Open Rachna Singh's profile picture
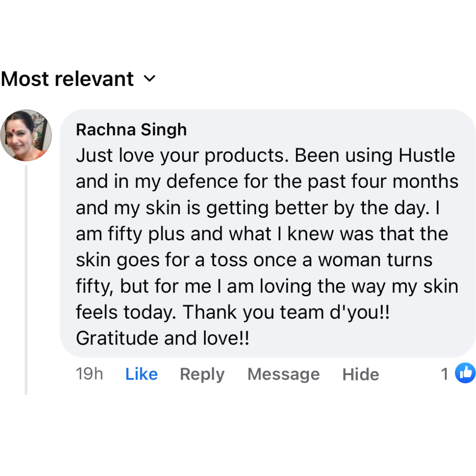 point(26,135)
